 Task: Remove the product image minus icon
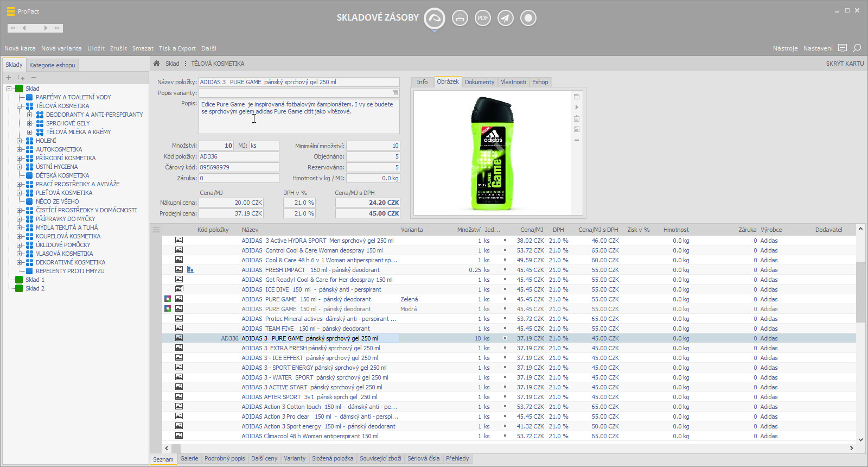[577, 140]
